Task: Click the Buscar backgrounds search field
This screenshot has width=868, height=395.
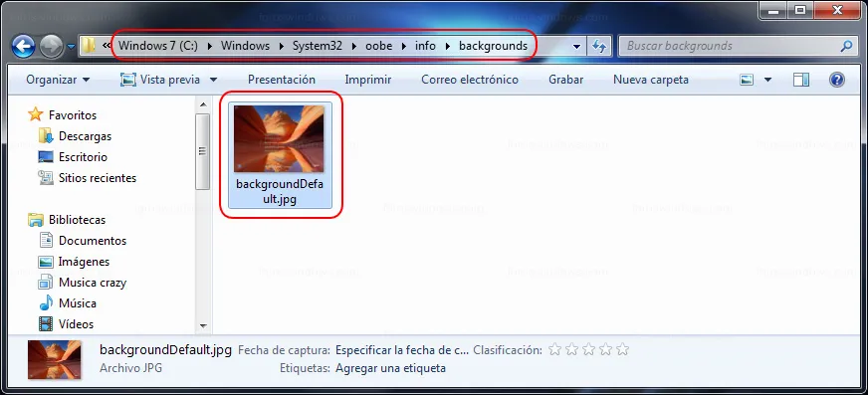Action: point(730,46)
